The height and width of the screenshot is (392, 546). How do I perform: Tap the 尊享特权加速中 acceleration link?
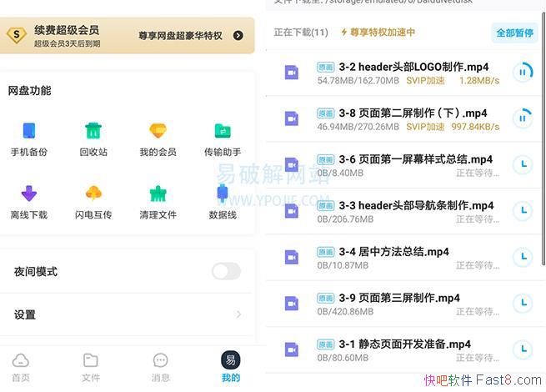tap(378, 33)
